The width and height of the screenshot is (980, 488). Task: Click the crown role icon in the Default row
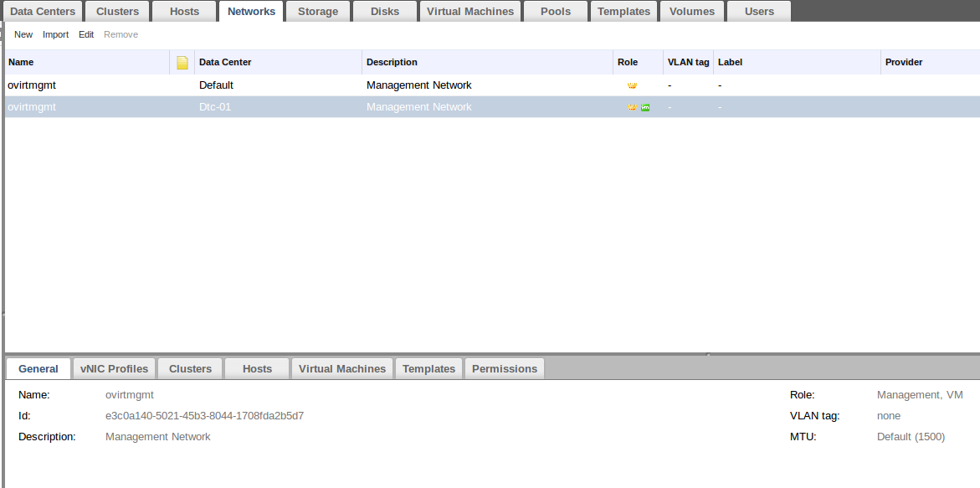point(632,85)
